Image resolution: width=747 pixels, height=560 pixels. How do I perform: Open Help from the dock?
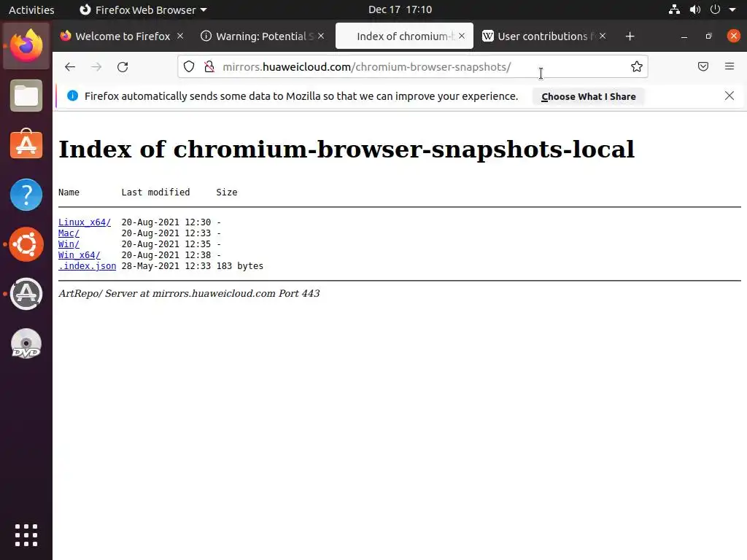(26, 194)
